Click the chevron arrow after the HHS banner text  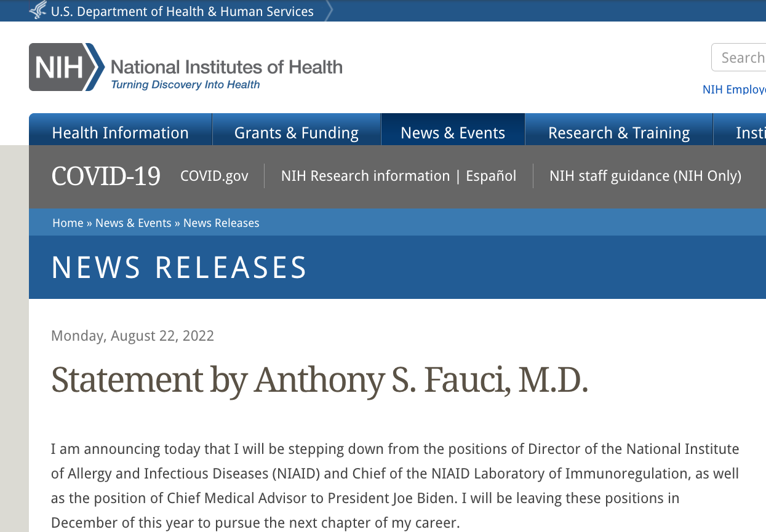329,10
